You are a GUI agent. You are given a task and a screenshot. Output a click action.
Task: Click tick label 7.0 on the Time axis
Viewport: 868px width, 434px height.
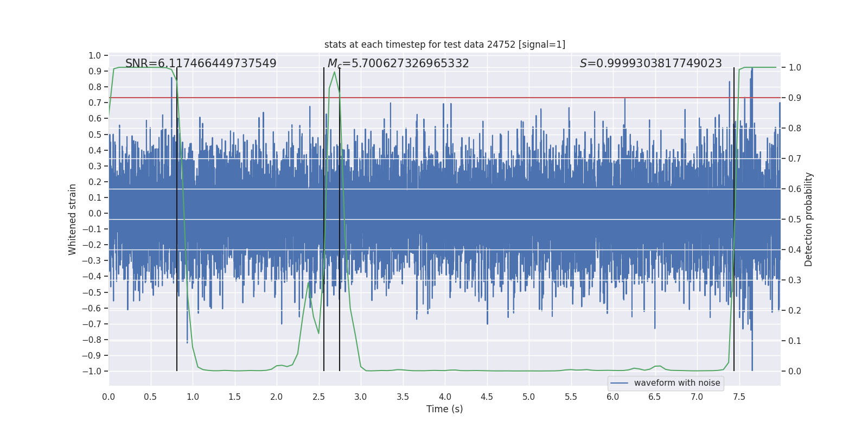[x=697, y=397]
